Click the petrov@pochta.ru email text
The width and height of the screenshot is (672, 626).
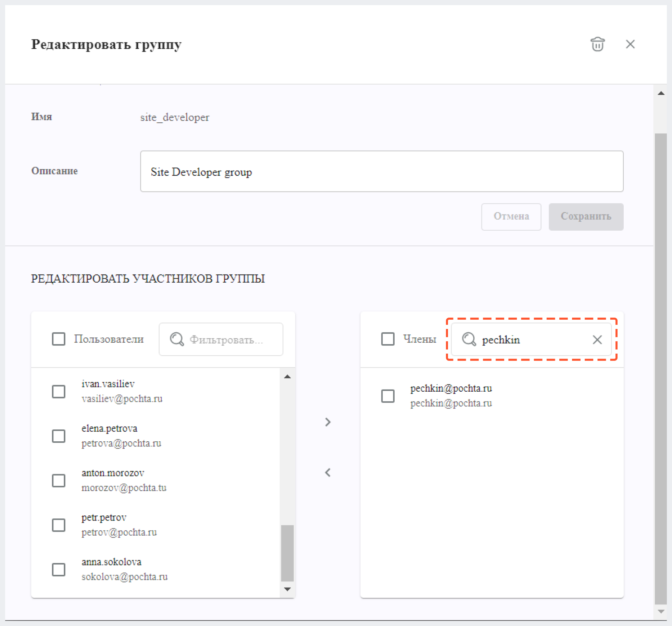point(119,532)
